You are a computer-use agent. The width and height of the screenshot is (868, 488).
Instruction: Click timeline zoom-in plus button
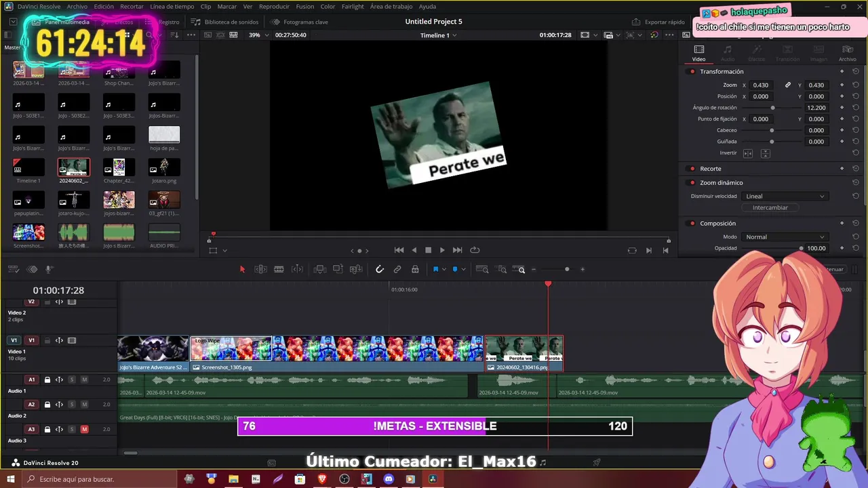(x=582, y=269)
